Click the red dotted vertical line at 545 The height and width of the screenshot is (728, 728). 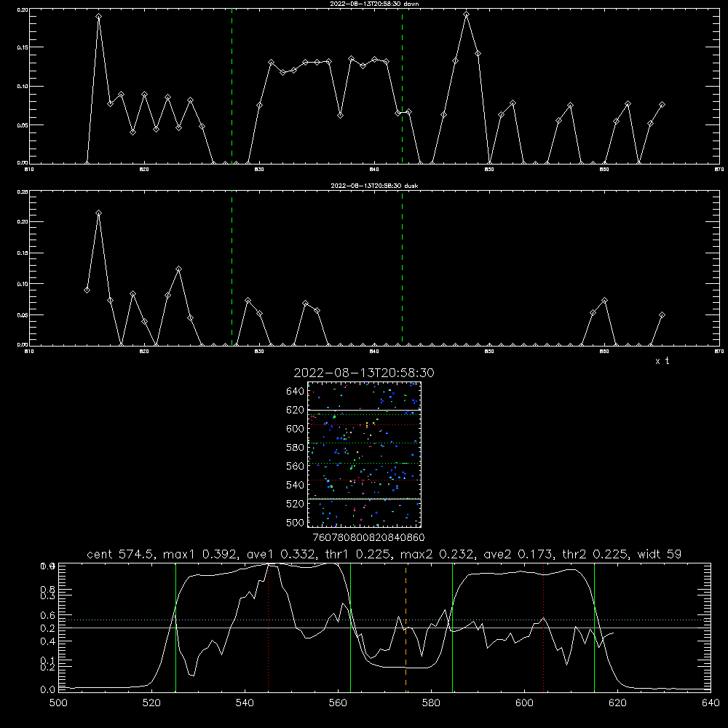[269, 628]
